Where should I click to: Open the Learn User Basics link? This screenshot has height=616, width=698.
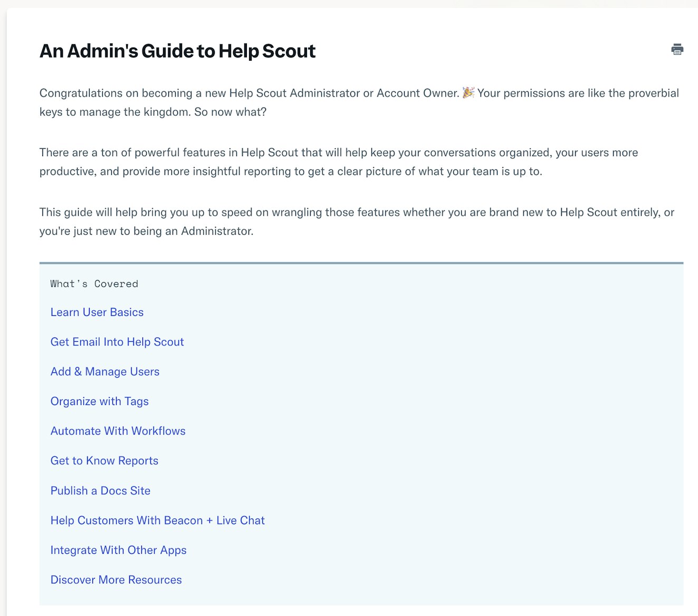click(97, 312)
